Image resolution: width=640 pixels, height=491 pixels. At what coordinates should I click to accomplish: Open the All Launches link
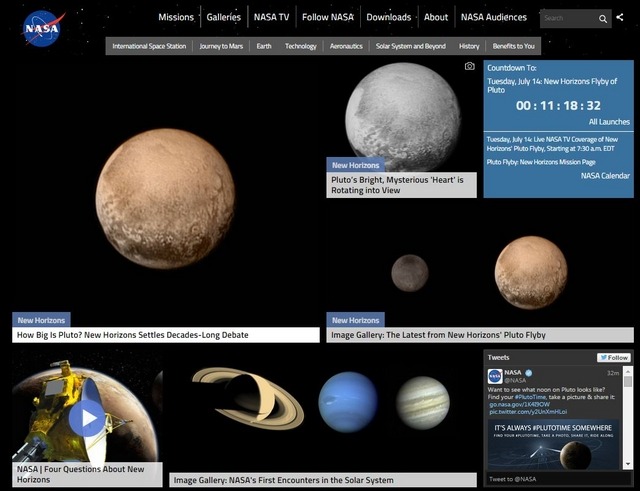click(x=609, y=122)
